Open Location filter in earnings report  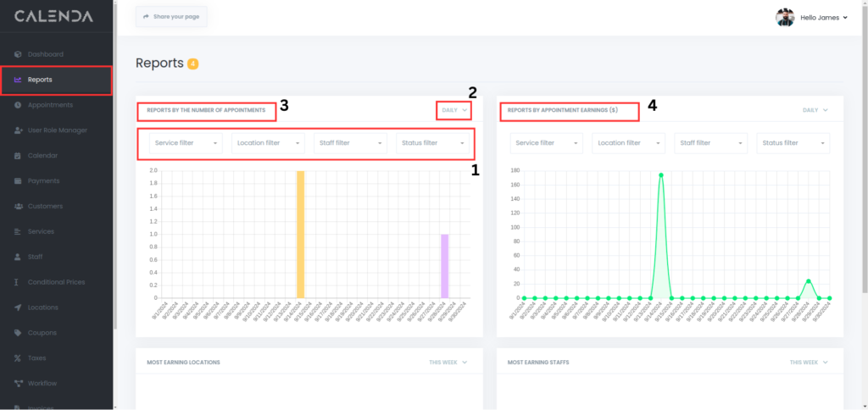click(x=628, y=143)
